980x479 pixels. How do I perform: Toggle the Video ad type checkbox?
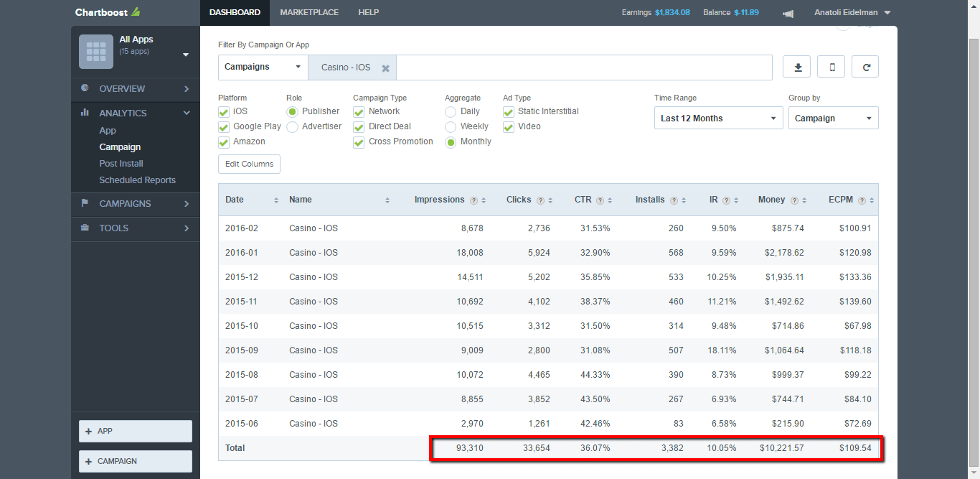tap(509, 127)
